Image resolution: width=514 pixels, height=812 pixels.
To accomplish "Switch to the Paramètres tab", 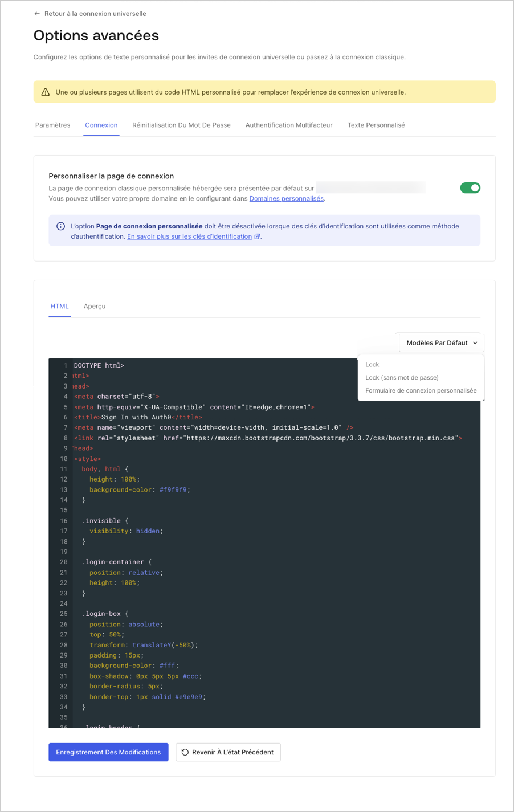I will (x=53, y=125).
